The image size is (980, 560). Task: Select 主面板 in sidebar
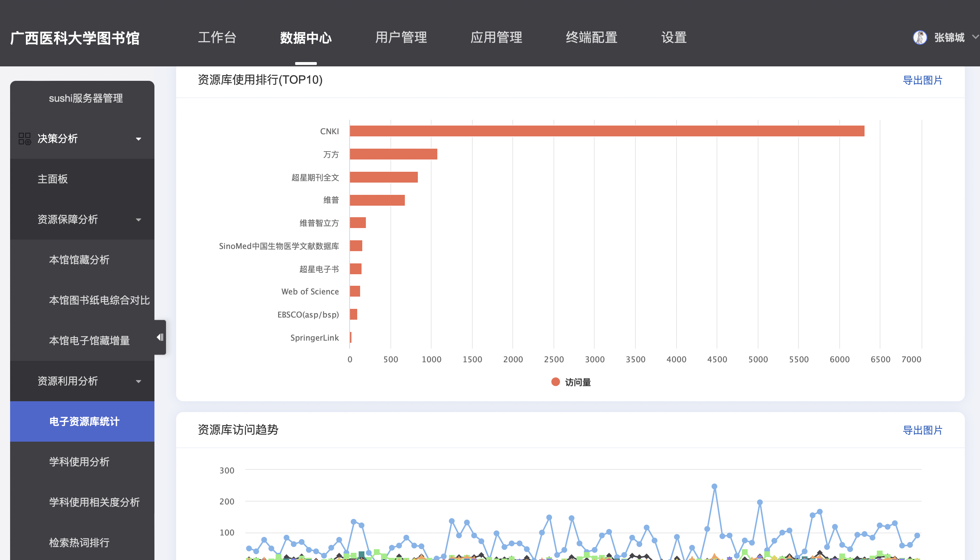[53, 179]
